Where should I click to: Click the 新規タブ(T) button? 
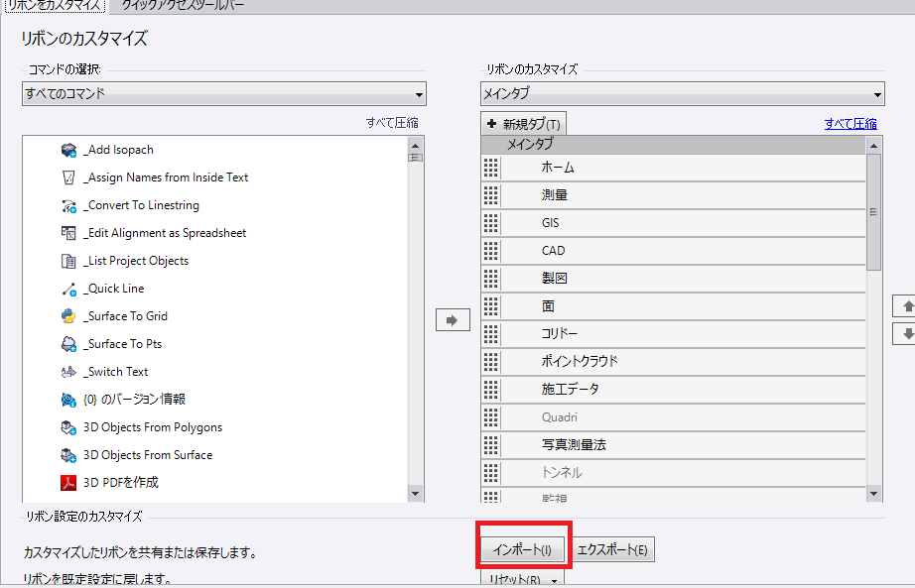(523, 124)
